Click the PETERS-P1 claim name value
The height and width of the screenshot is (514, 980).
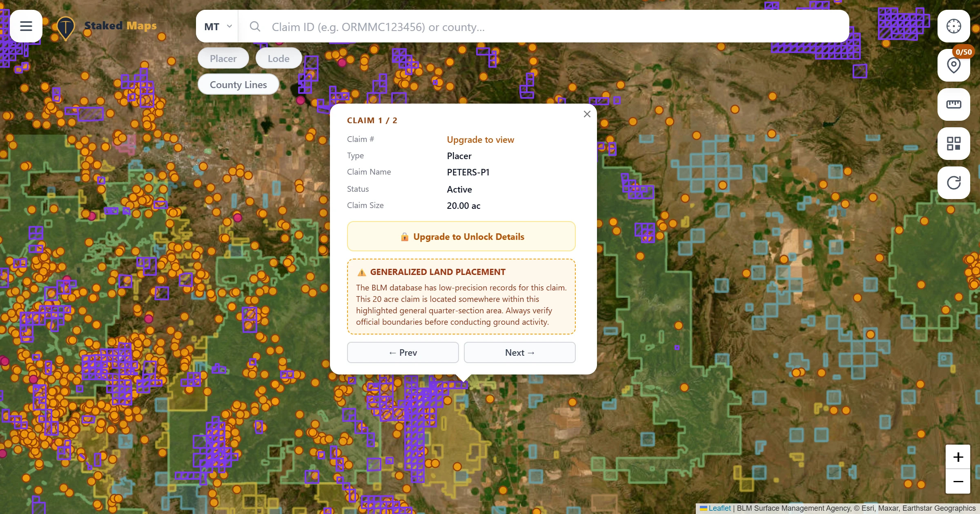[468, 172]
